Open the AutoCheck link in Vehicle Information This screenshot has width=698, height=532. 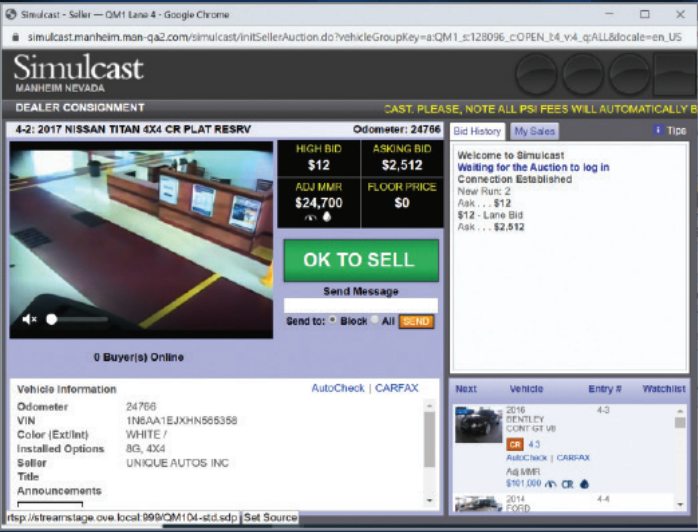(338, 388)
